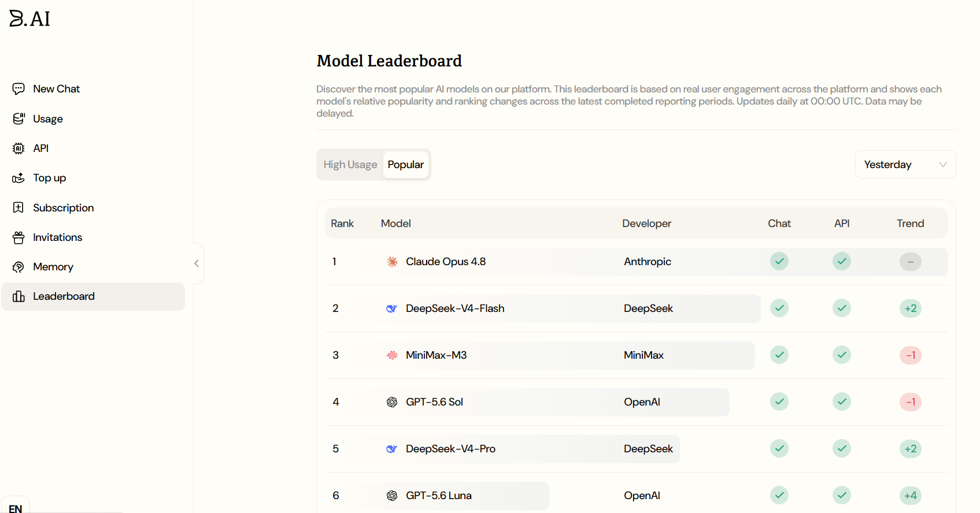Open the Memory page

[x=93, y=267]
